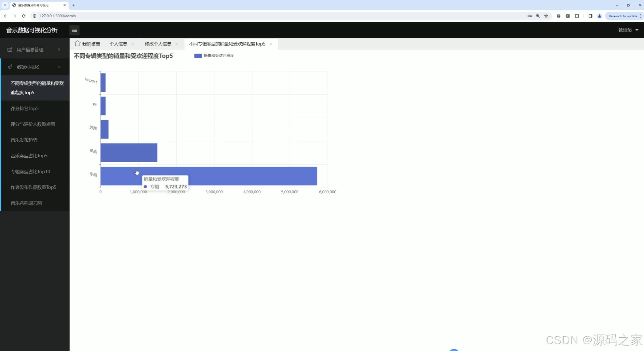Click the 单曲 bar in chart
Viewport: 644px width, 351px height.
(x=129, y=153)
